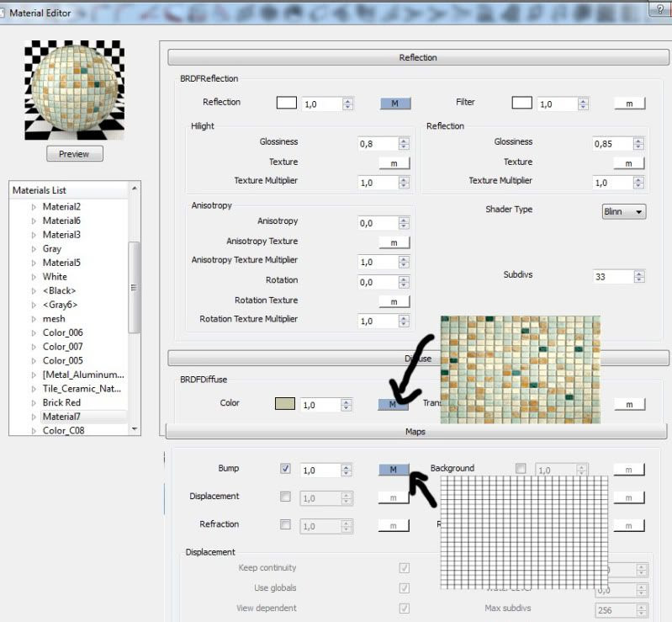Select the <Black> material
Viewport: 672px width, 622px height.
click(59, 291)
